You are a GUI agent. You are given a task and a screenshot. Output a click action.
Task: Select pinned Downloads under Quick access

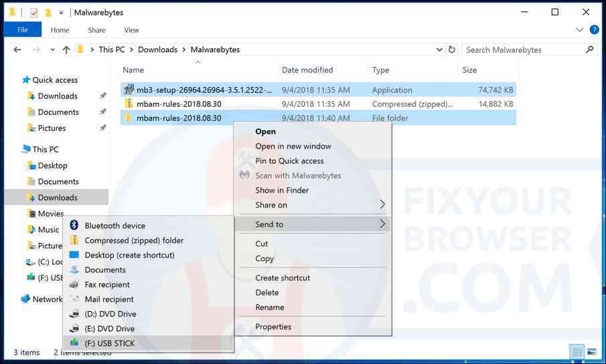point(58,96)
